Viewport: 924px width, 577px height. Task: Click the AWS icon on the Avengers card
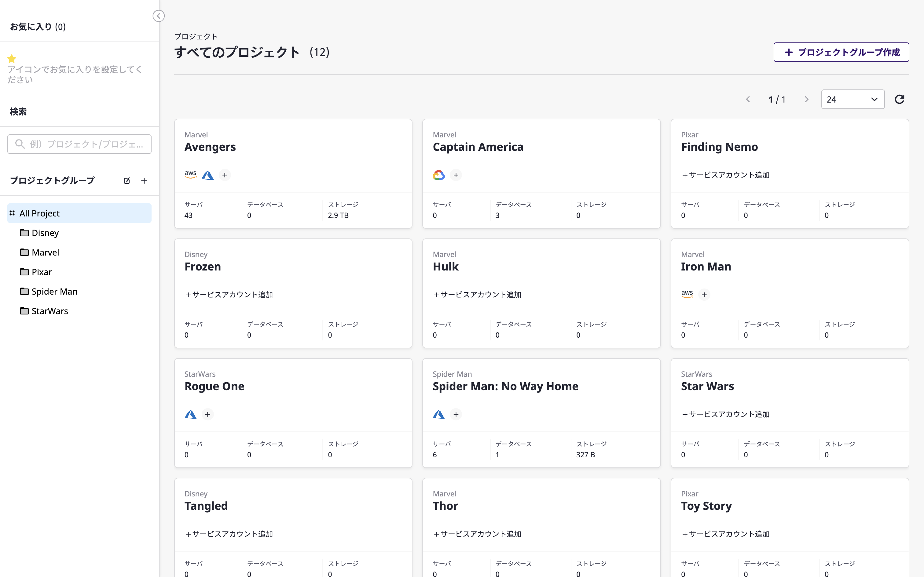pyautogui.click(x=190, y=174)
